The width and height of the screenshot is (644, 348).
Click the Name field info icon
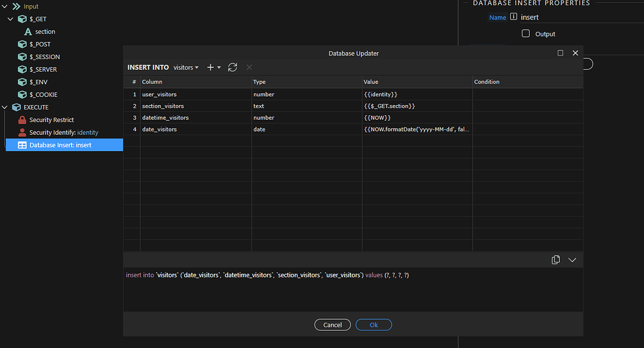pos(513,17)
